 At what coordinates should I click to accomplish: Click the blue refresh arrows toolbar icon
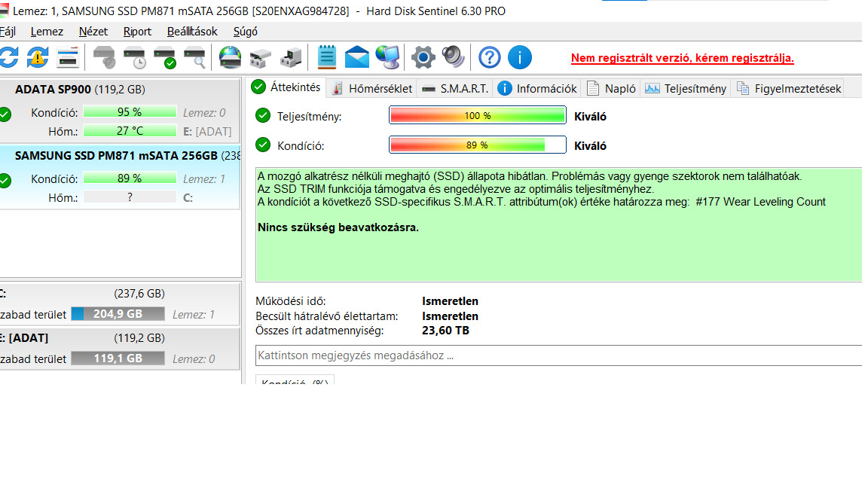[x=8, y=57]
